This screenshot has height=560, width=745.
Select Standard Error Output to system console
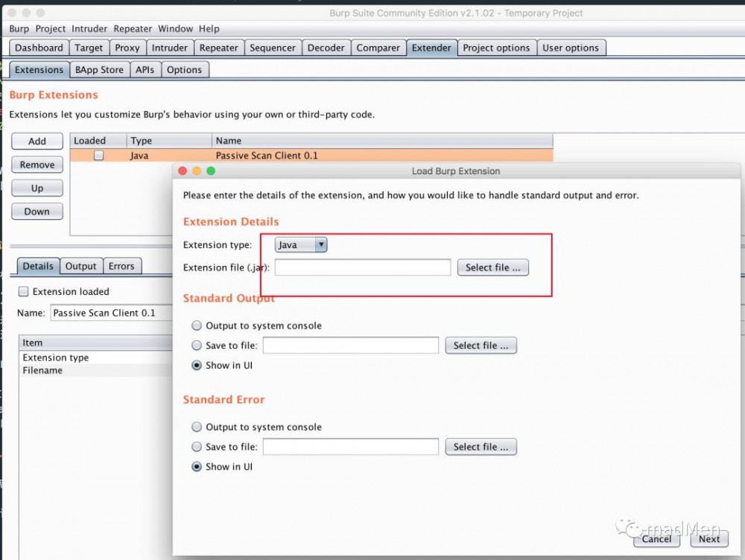point(197,427)
